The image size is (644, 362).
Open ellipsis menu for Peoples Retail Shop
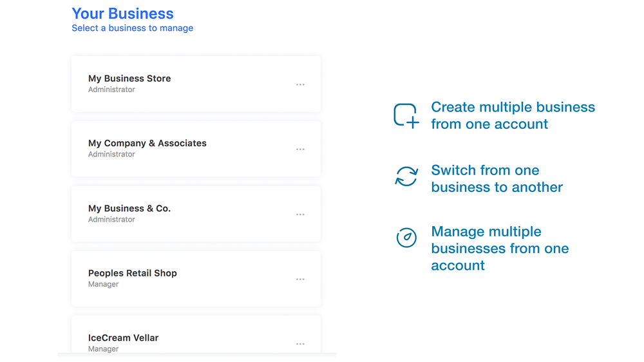click(x=300, y=280)
